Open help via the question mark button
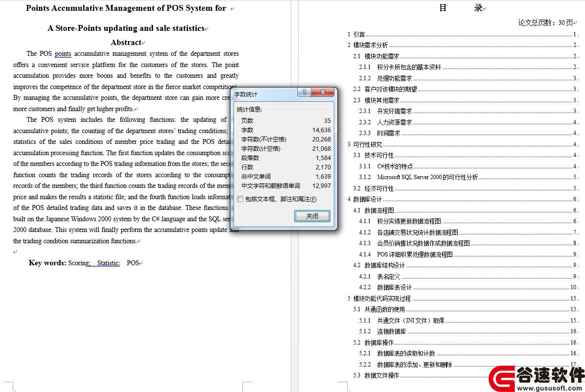The image size is (585, 392). pyautogui.click(x=304, y=92)
